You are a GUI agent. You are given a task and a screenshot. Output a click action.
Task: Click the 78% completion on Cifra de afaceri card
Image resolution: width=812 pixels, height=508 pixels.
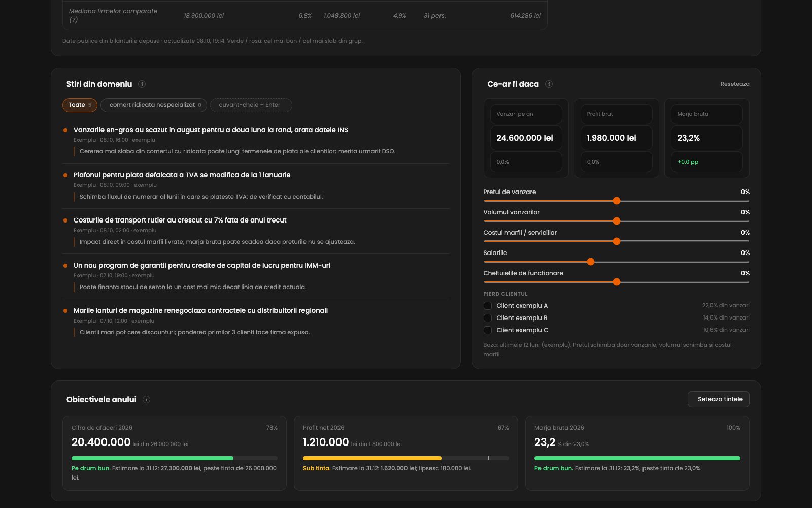coord(272,428)
